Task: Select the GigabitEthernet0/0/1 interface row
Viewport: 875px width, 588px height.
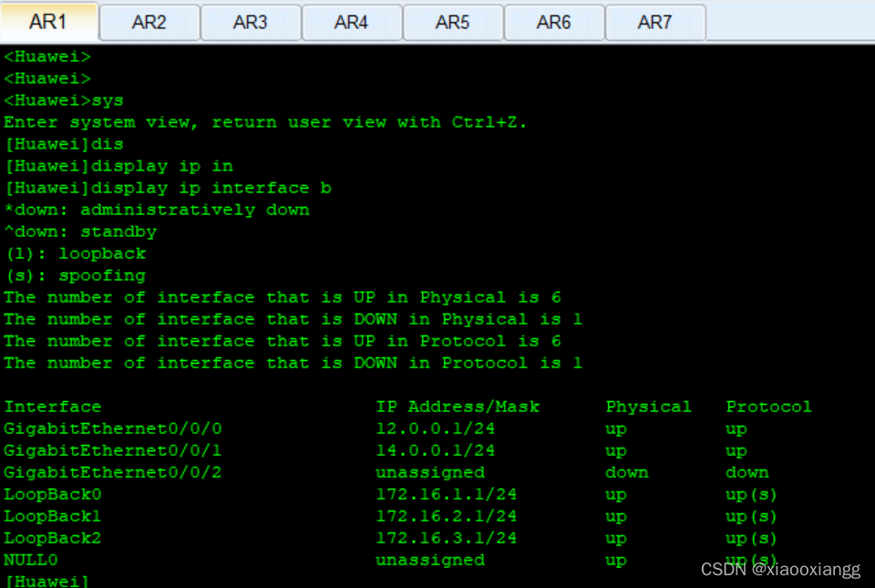Action: [113, 450]
